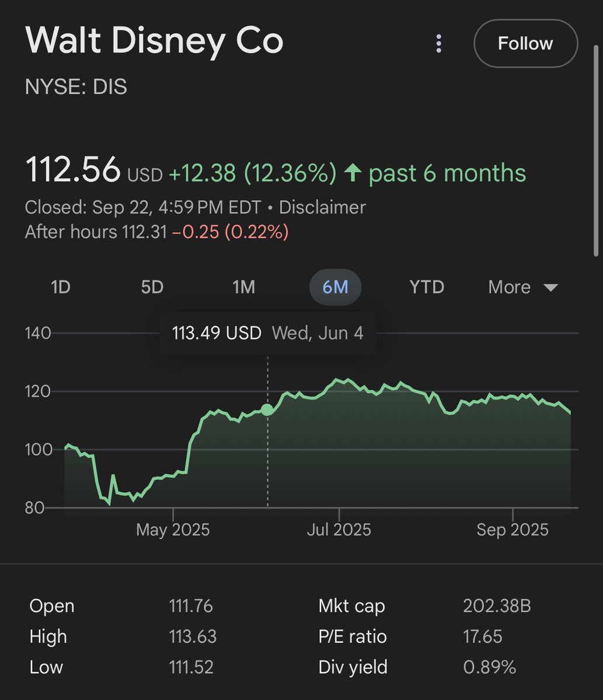Click the Div yield label
The image size is (603, 700).
pos(353,667)
